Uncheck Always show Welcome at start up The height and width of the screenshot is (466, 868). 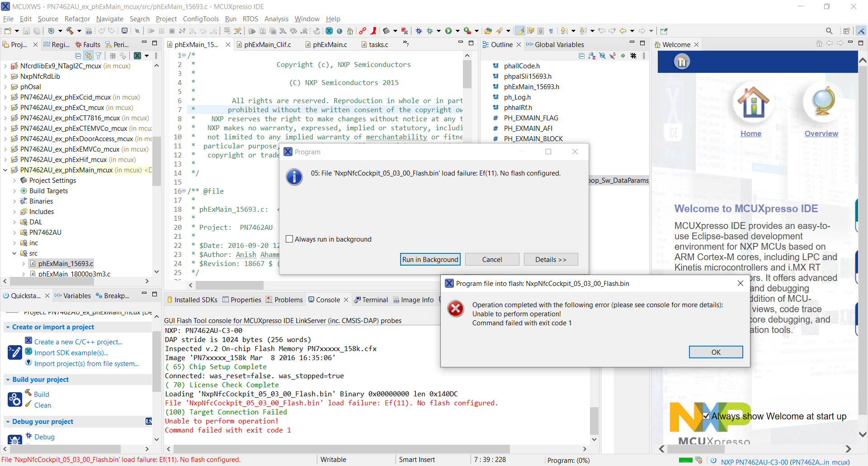(707, 416)
